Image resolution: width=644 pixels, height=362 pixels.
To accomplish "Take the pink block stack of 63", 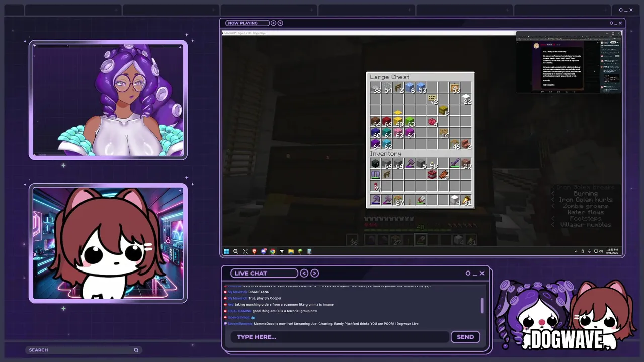I will pos(398,133).
